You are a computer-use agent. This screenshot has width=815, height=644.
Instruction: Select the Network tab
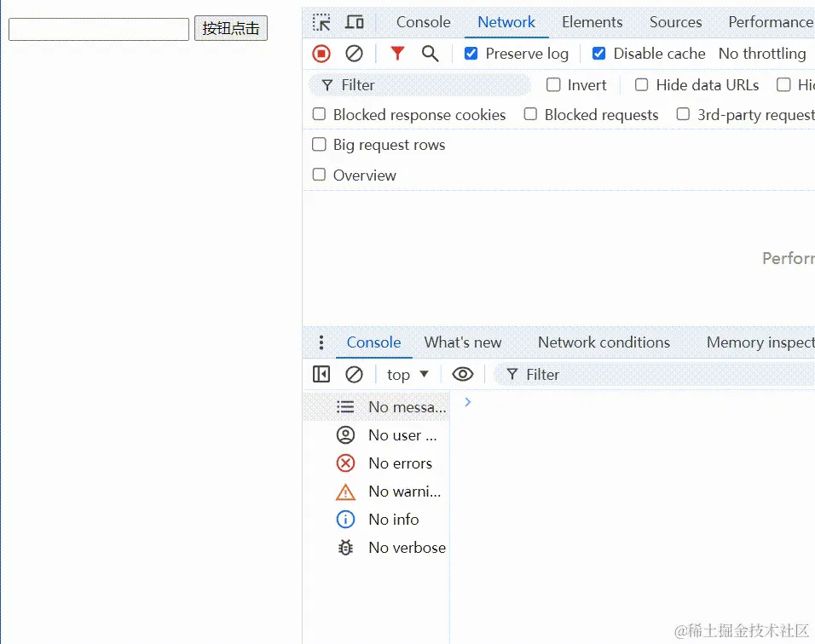click(506, 22)
